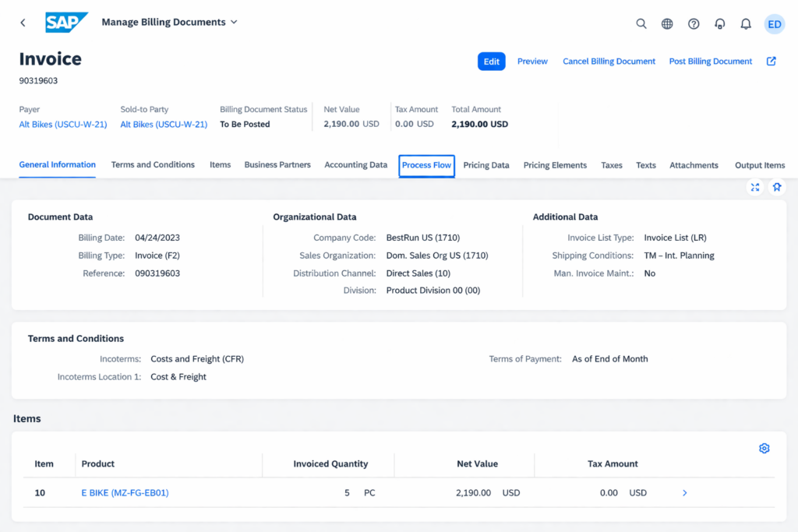Click the globe icon in header

click(x=667, y=23)
